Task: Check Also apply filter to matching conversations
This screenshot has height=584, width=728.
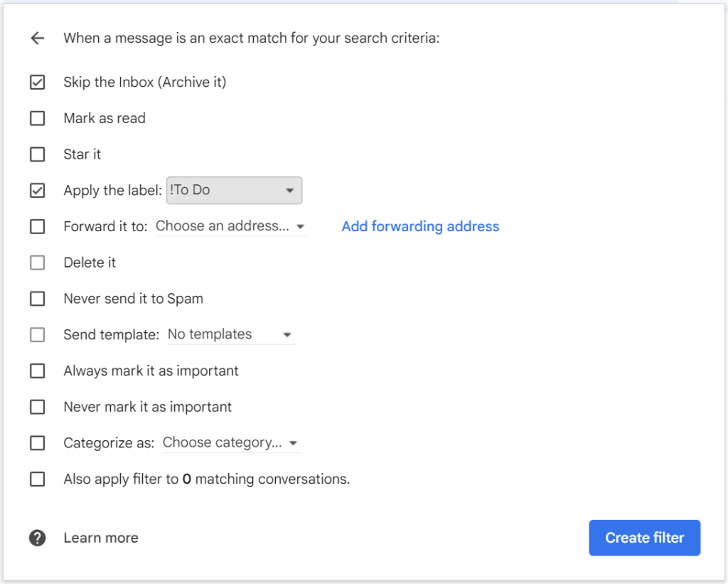Action: pyautogui.click(x=37, y=479)
